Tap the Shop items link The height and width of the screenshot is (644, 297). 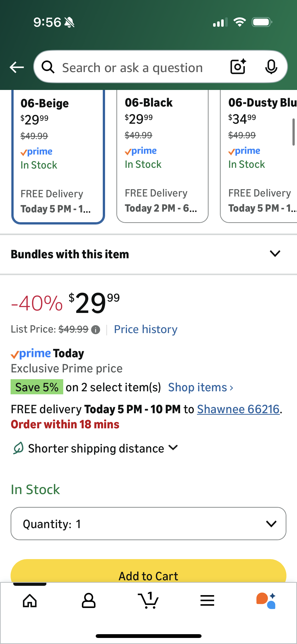pos(201,387)
